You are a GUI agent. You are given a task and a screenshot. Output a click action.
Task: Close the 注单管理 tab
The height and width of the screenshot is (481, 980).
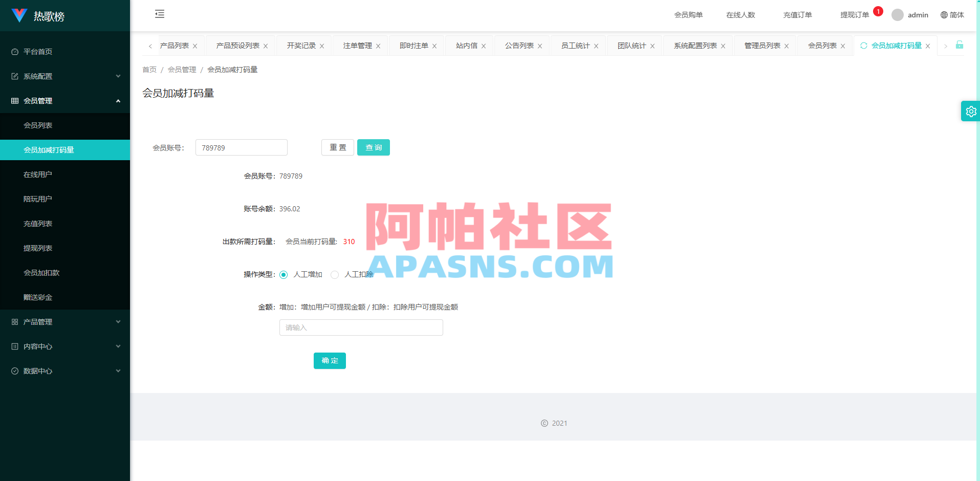point(378,46)
